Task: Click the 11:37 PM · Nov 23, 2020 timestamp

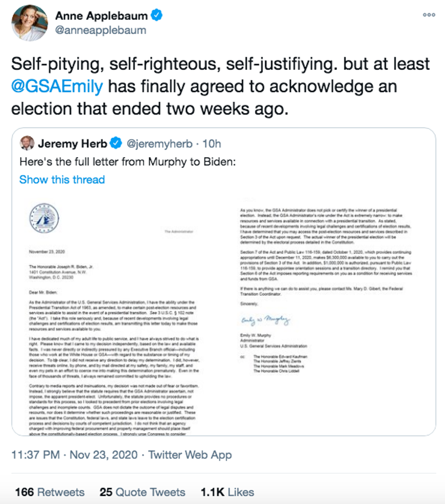Action: click(x=74, y=455)
